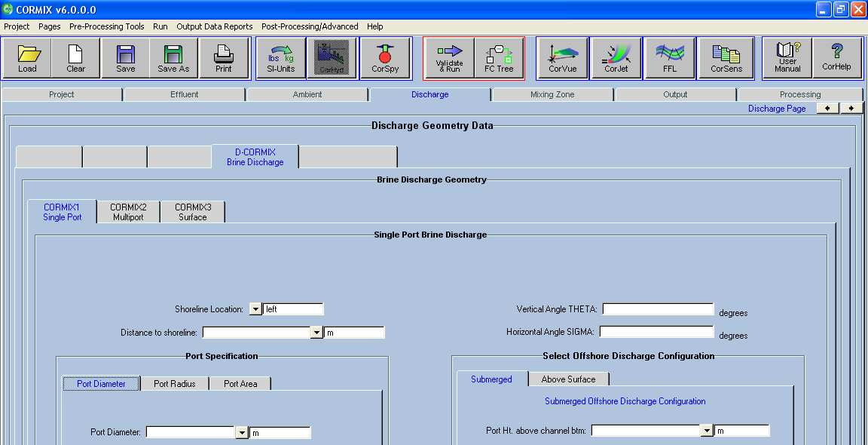The height and width of the screenshot is (445, 868).
Task: Click the CORMIX title bar application icon
Action: pos(8,9)
